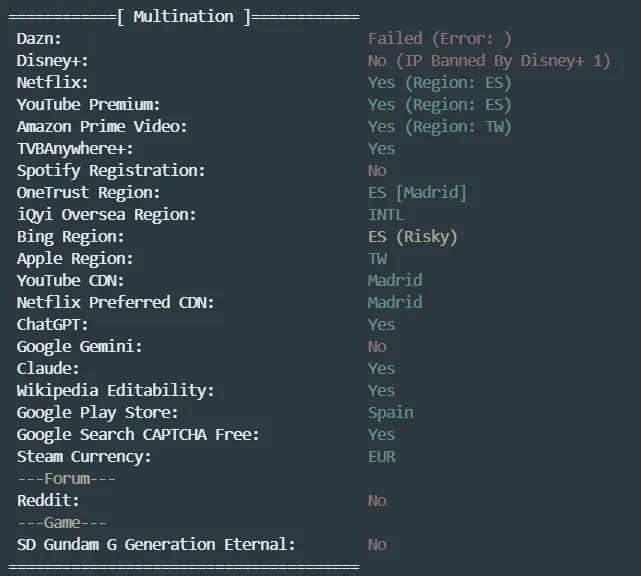Click the YouTube CDN "Madrid" value

pyautogui.click(x=395, y=281)
